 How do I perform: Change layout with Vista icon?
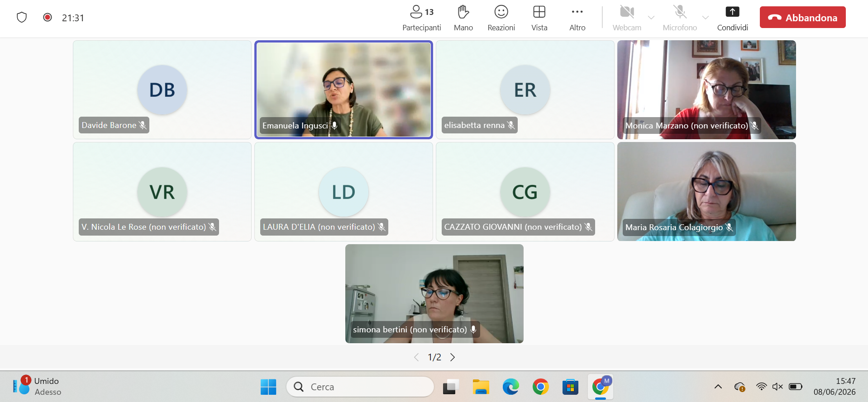click(539, 12)
